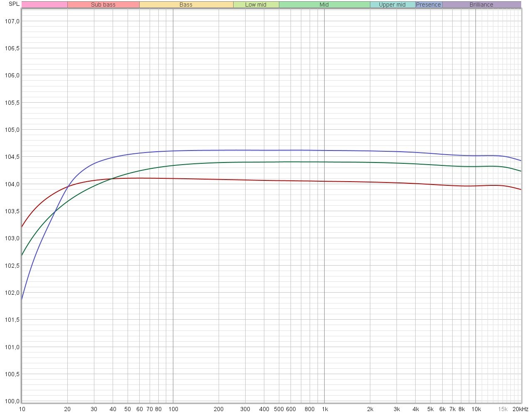This screenshot has height=414, width=532.
Task: Click the 10k frequency axis label
Action: [476, 409]
